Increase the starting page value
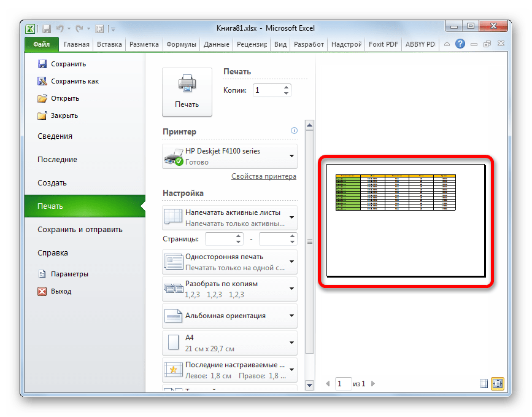Screen dimensions: 532x417 pos(239,236)
